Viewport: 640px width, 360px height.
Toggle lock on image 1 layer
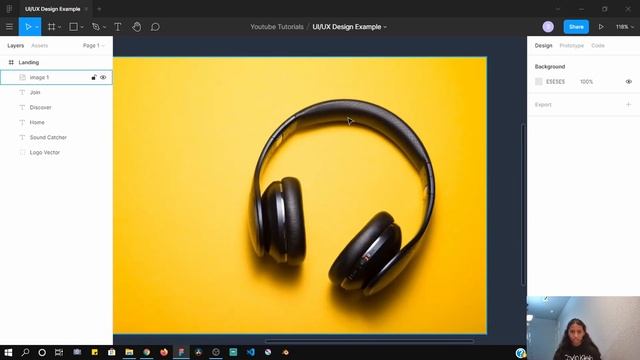(x=94, y=78)
